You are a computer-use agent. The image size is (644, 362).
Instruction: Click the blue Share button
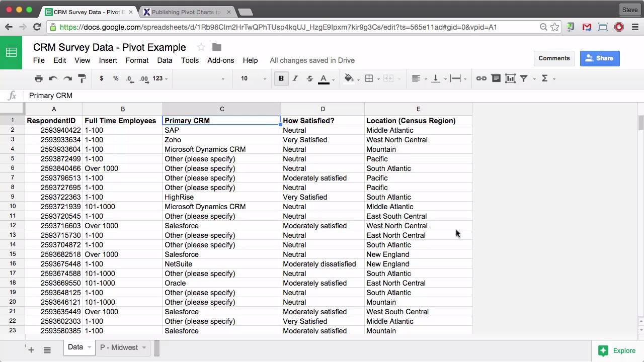point(600,58)
